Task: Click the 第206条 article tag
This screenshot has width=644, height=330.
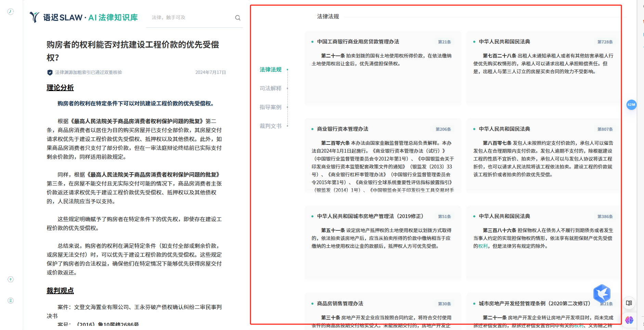Action: pos(443,129)
